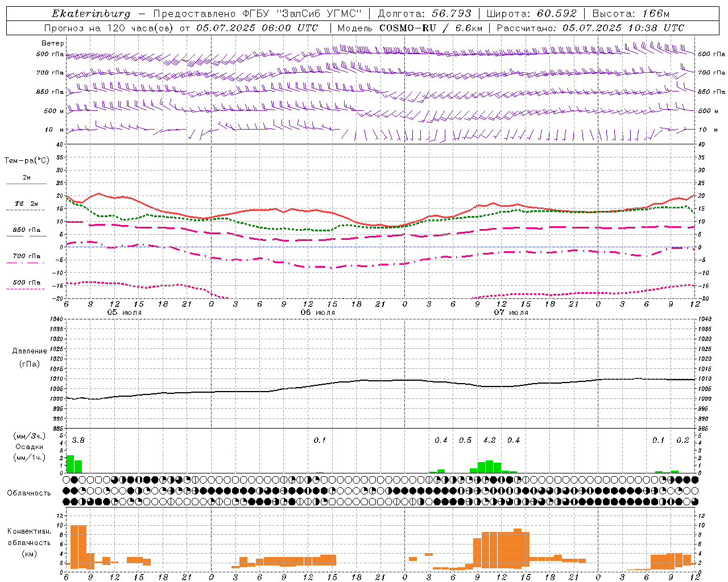Select the 'Широта: 60.592' value
The height and width of the screenshot is (582, 728).
coord(531,14)
